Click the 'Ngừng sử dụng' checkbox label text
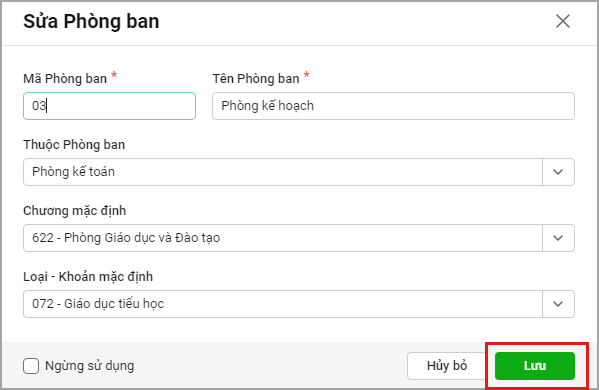Viewport: 599px width, 390px height. pos(90,366)
